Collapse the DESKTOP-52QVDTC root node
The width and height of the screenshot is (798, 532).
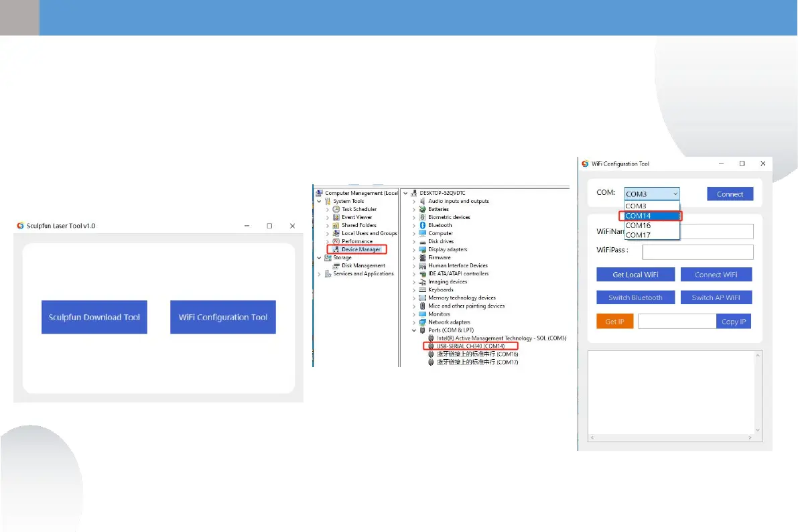405,194
